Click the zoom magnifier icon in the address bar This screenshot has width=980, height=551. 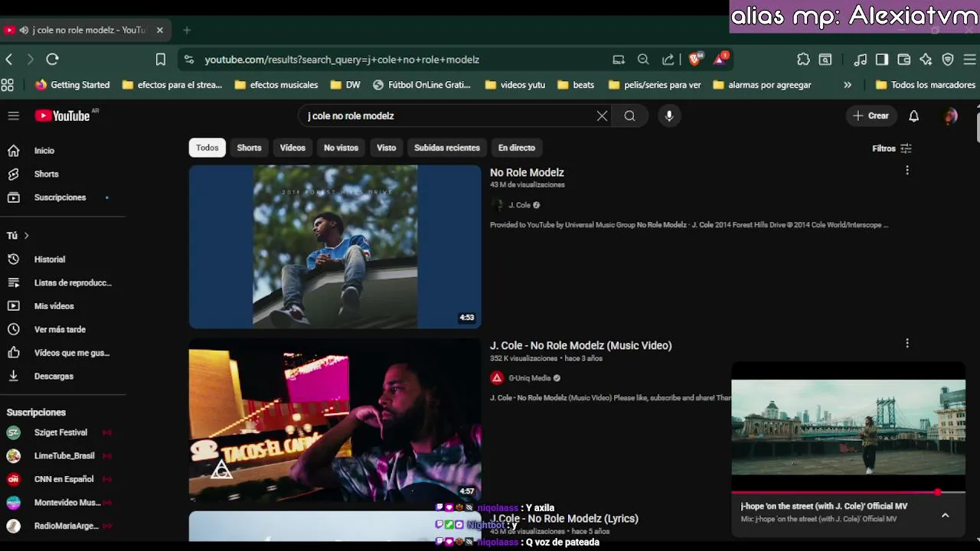coord(643,59)
